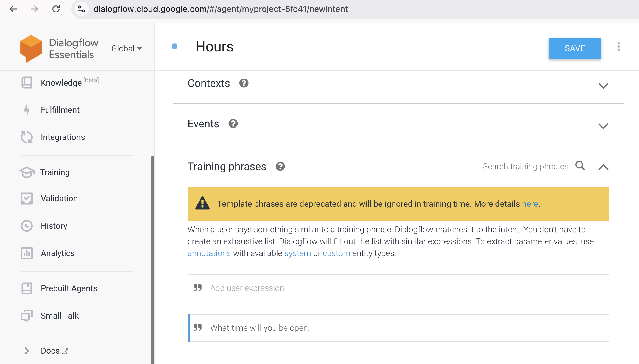
Task: Click the Contexts help icon
Action: pyautogui.click(x=244, y=83)
